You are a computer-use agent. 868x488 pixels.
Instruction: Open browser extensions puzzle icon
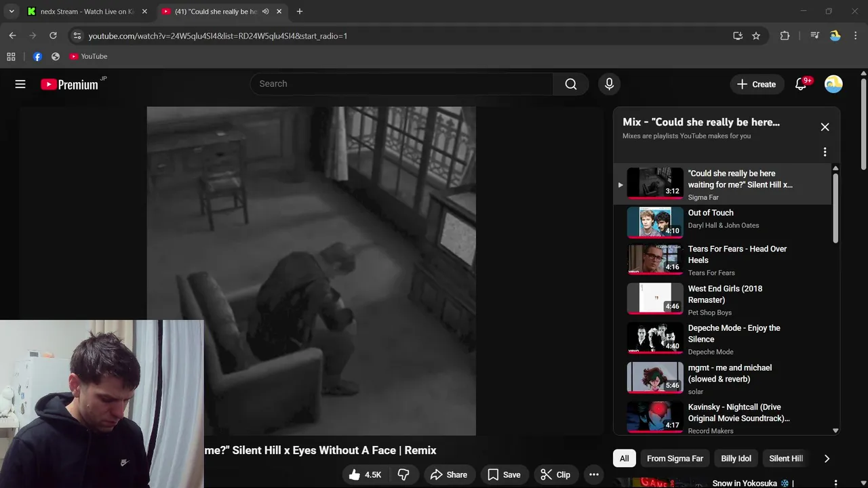click(785, 36)
